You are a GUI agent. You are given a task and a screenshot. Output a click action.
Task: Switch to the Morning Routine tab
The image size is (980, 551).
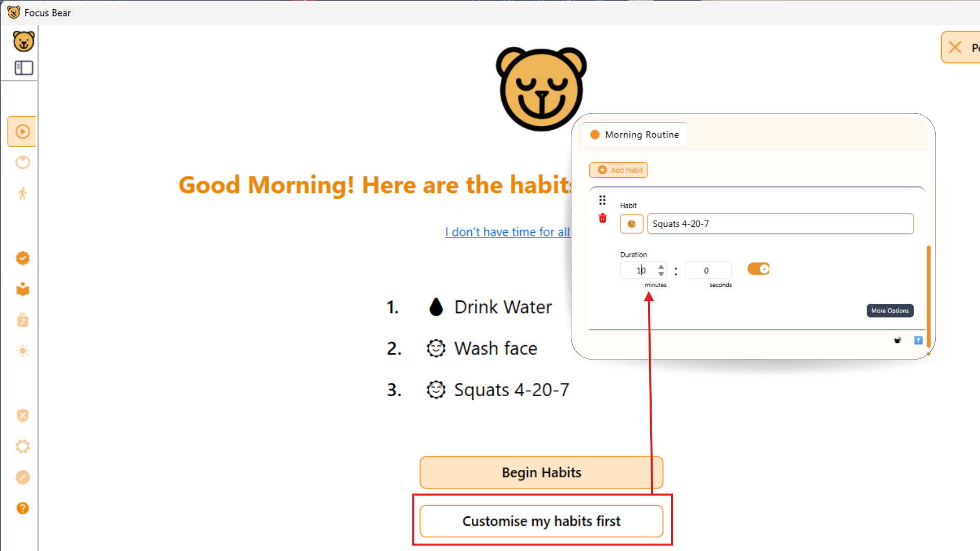[635, 134]
